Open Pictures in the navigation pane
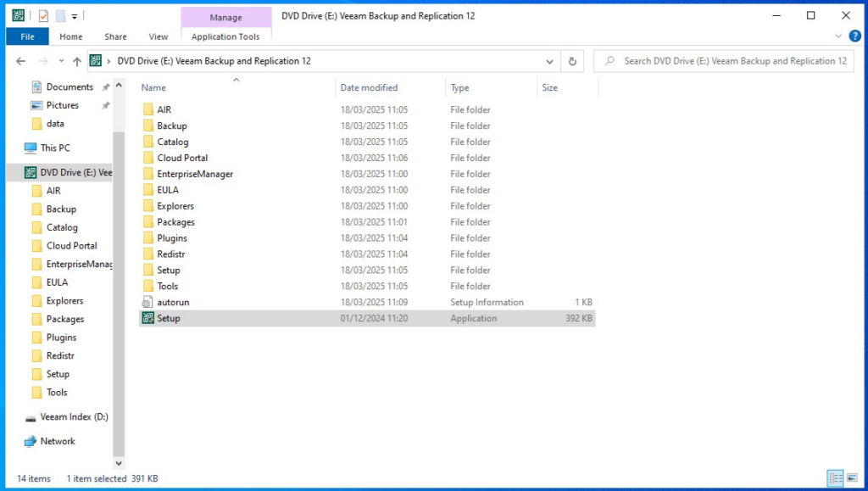The image size is (868, 491). click(62, 105)
